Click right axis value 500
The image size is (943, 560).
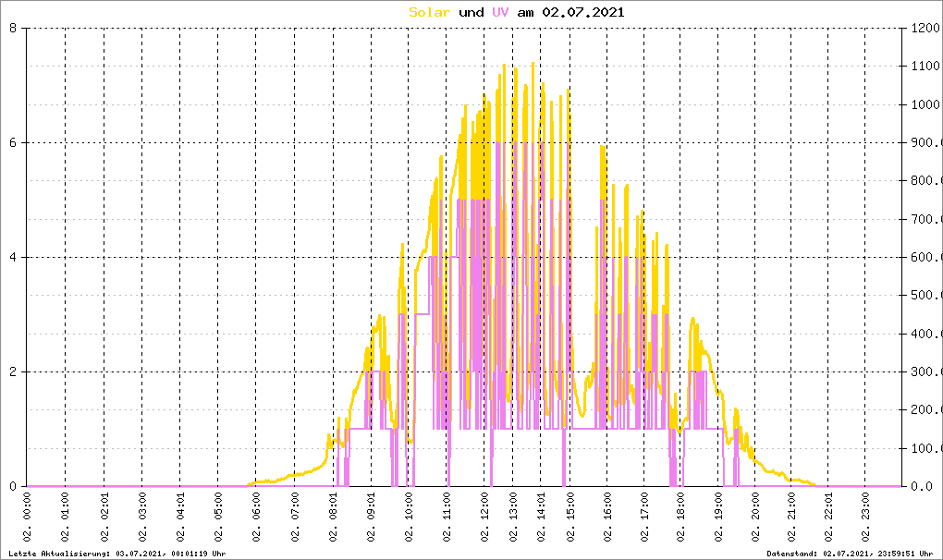926,296
